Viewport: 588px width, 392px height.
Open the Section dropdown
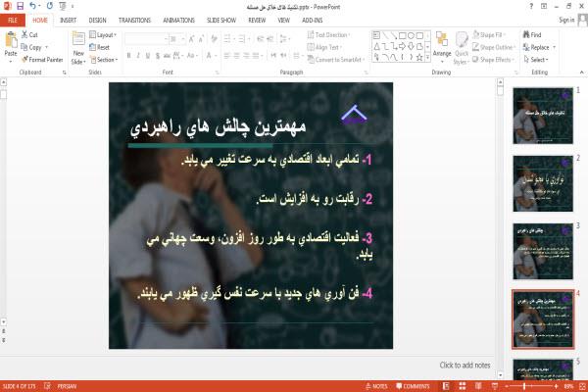[104, 60]
